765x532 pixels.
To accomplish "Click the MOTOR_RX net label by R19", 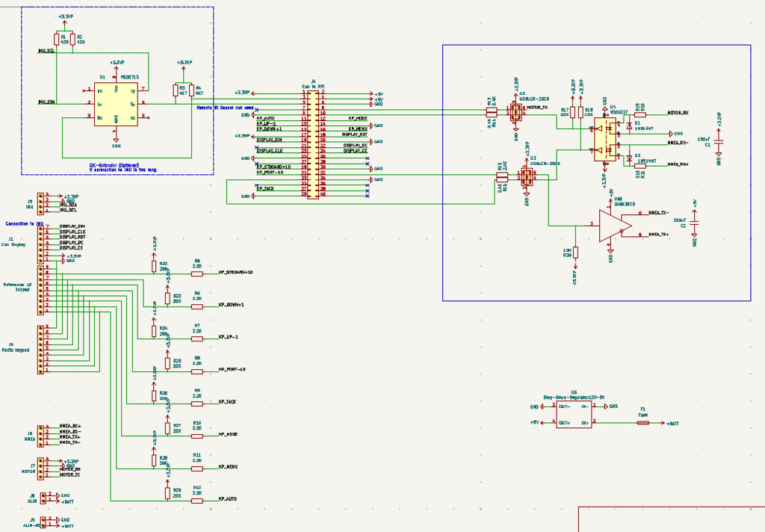I will pos(678,113).
